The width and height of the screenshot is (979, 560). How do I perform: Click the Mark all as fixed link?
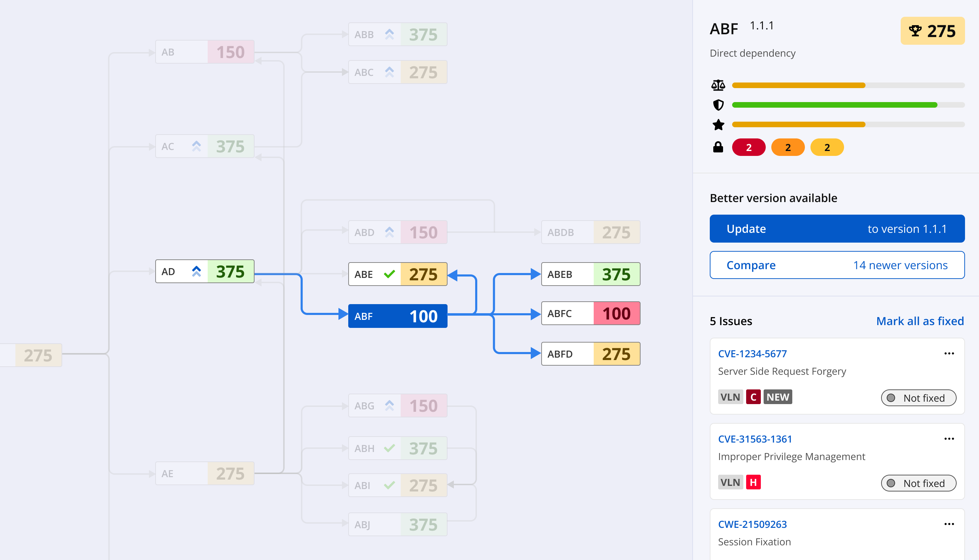click(x=920, y=321)
